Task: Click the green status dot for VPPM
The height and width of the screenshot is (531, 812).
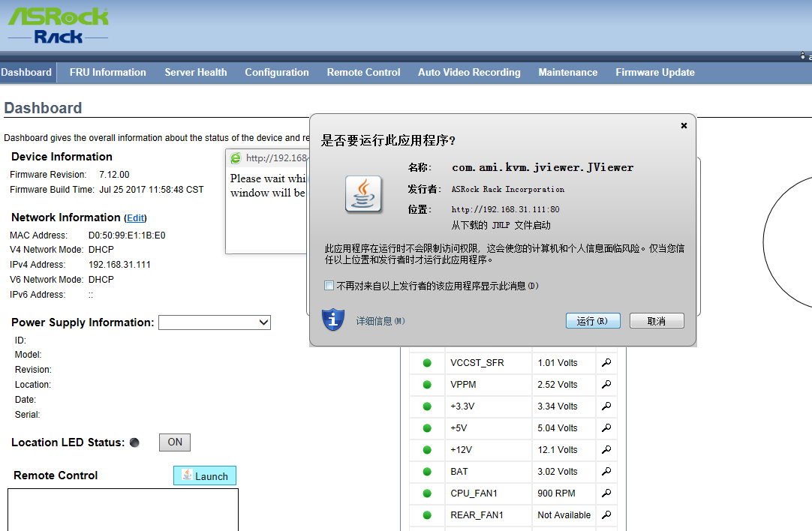Action: pos(427,385)
